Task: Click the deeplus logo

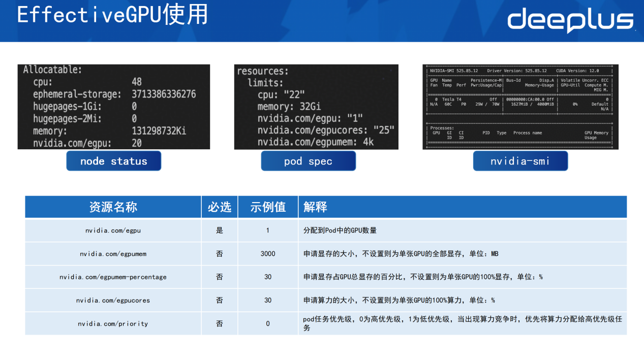Action: tap(570, 20)
